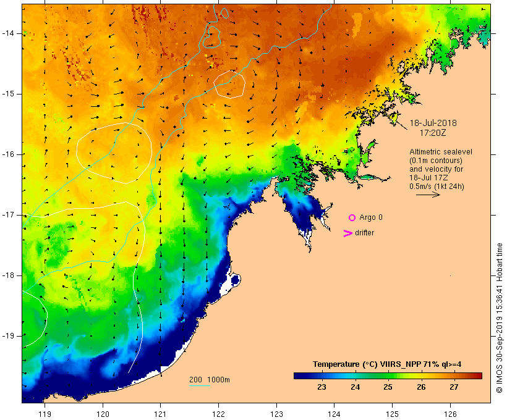Click the '(0.1m contours)' text

tap(436, 161)
